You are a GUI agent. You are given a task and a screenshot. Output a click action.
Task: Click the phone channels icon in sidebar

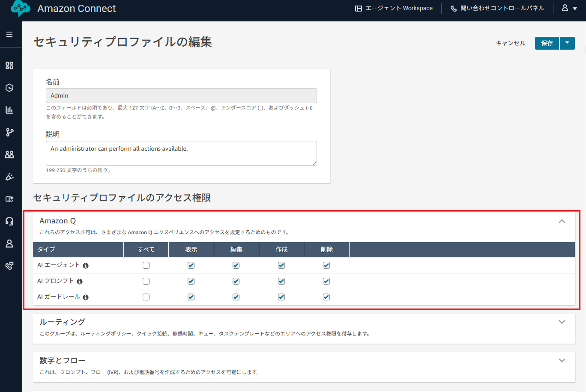click(x=9, y=266)
